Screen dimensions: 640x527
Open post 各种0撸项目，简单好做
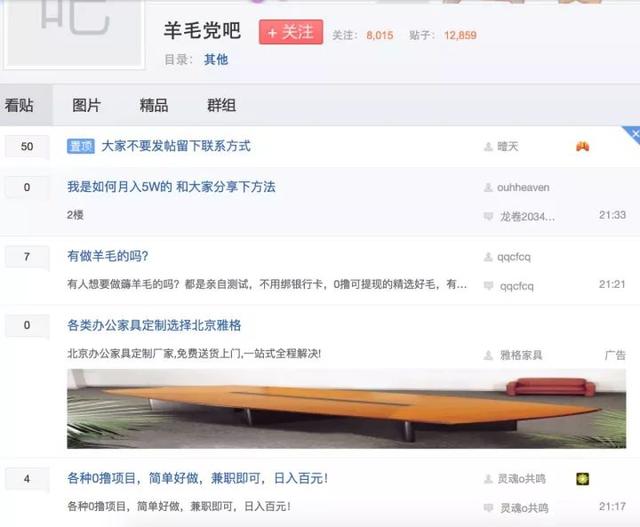tap(198, 478)
